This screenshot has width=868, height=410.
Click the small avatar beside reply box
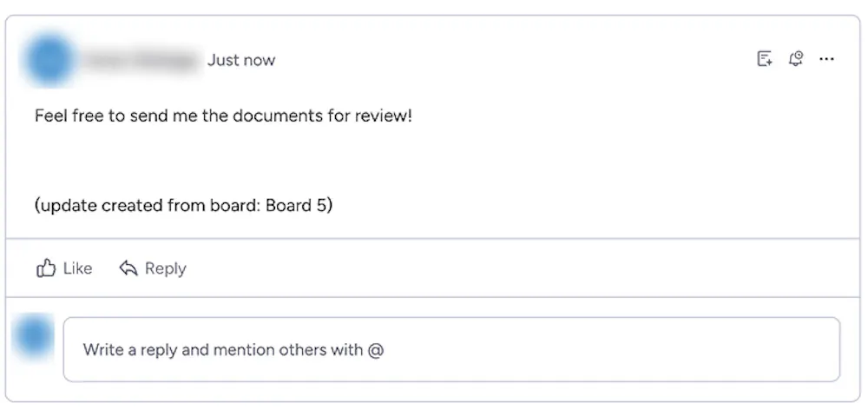(x=35, y=336)
